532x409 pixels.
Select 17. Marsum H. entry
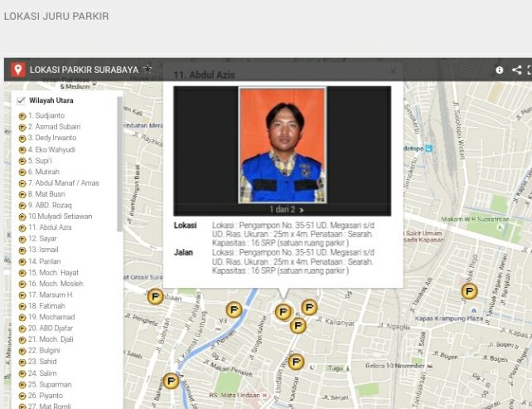51,295
